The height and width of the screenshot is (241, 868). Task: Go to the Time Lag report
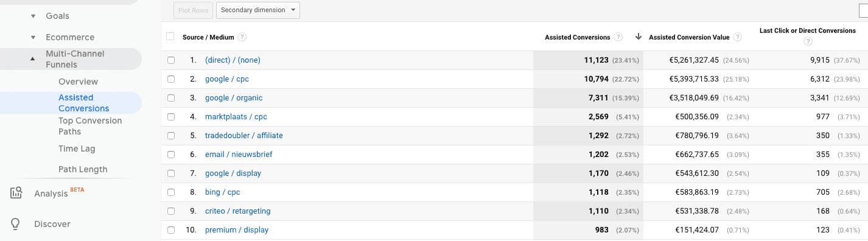(77, 148)
